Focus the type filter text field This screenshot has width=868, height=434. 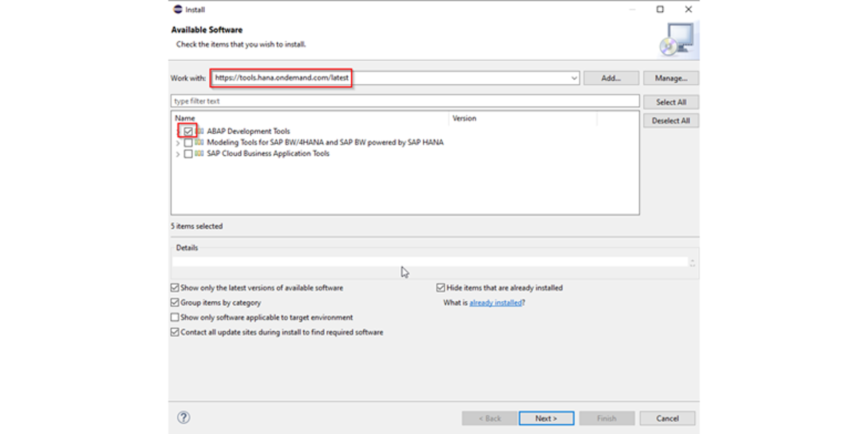(405, 101)
